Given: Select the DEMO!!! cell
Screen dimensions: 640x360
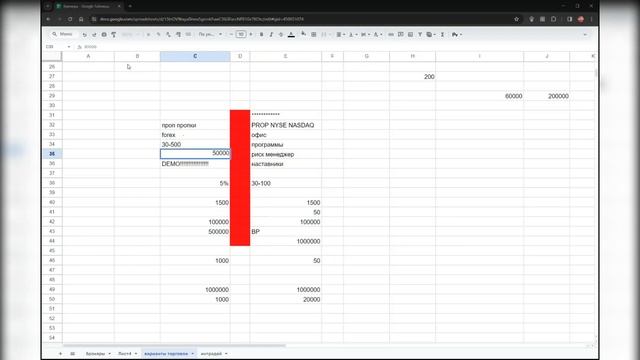Looking at the screenshot, I should (195, 164).
